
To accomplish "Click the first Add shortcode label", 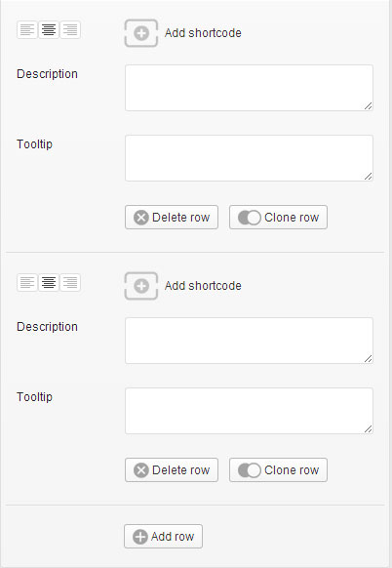I will pyautogui.click(x=203, y=33).
